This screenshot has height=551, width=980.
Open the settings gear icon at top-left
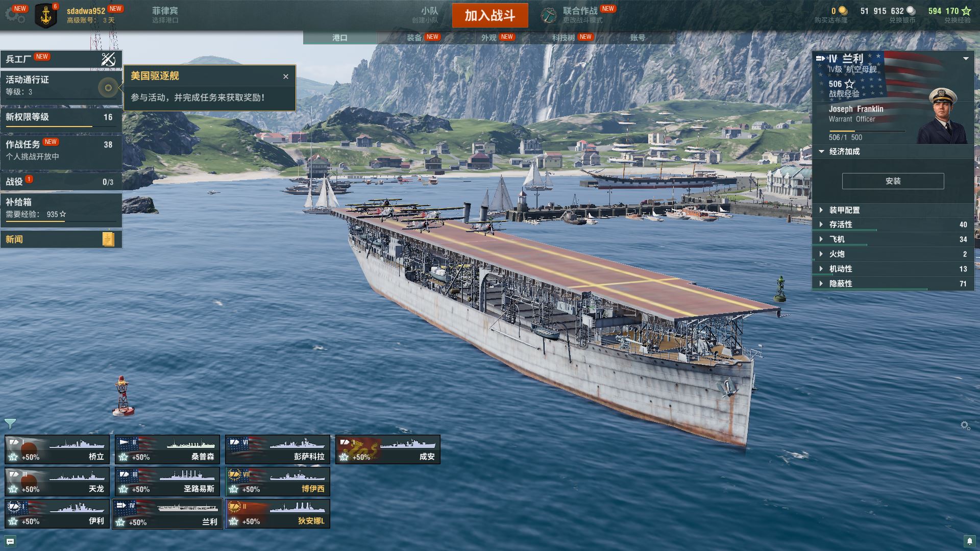(14, 15)
